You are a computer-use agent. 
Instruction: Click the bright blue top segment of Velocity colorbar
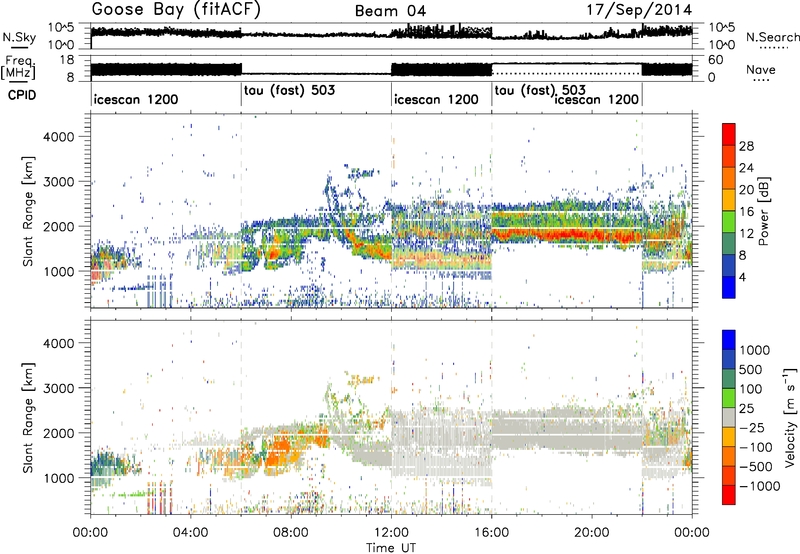point(729,340)
